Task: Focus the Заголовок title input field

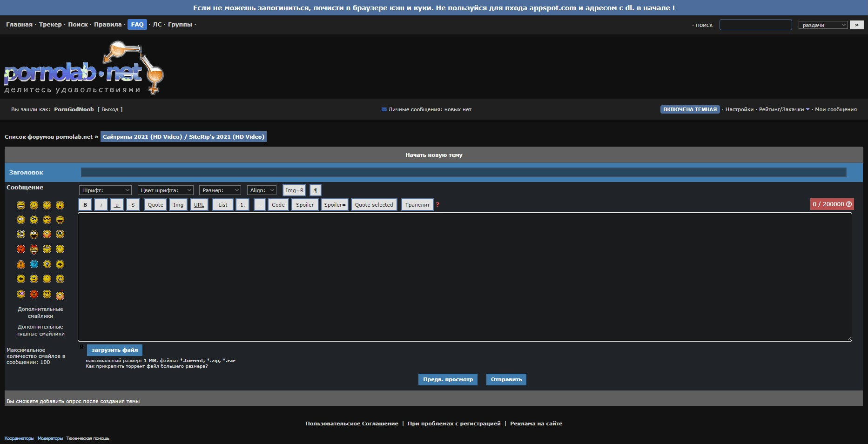Action: (464, 172)
